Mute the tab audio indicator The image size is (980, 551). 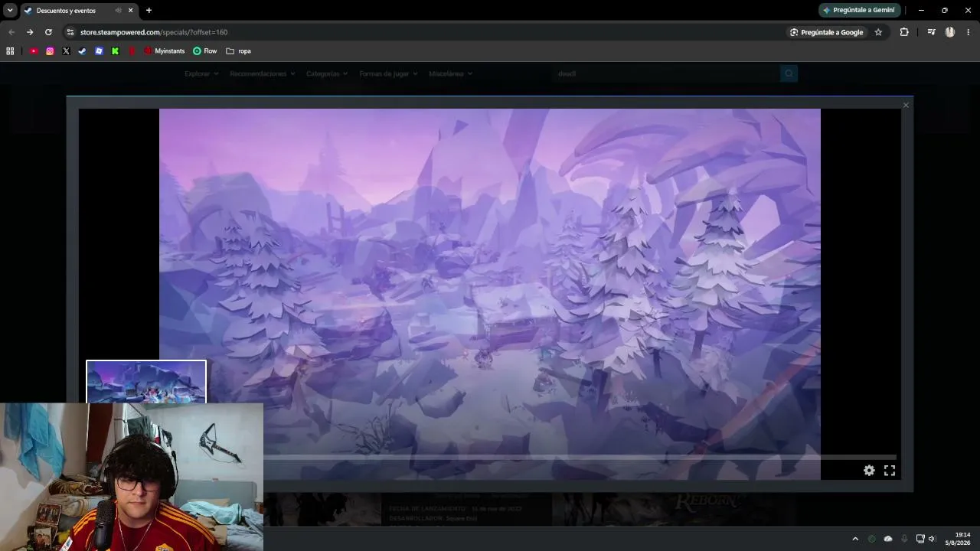[118, 11]
